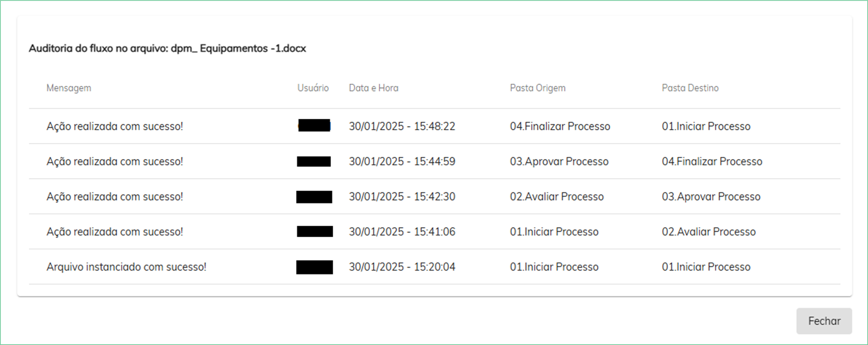Click destination '04.Finalizar Processo' cell
868x345 pixels.
pos(712,161)
